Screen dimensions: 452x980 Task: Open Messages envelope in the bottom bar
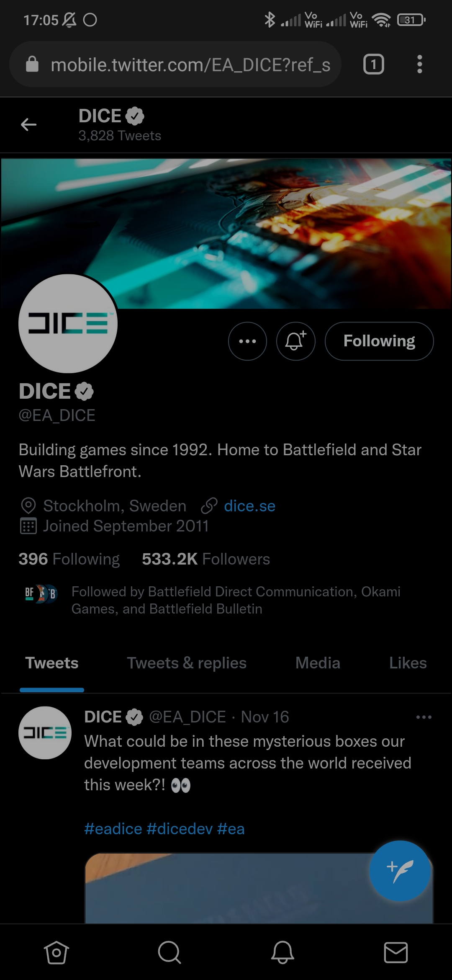coord(395,952)
